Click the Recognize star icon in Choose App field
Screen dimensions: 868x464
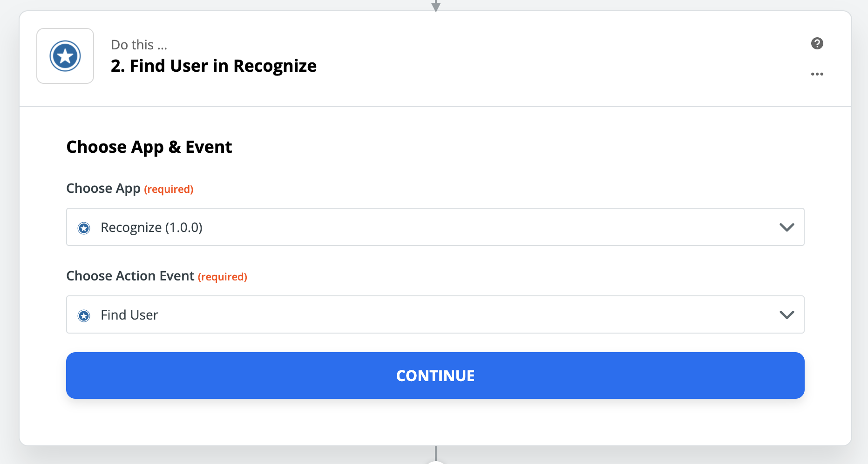click(x=84, y=228)
